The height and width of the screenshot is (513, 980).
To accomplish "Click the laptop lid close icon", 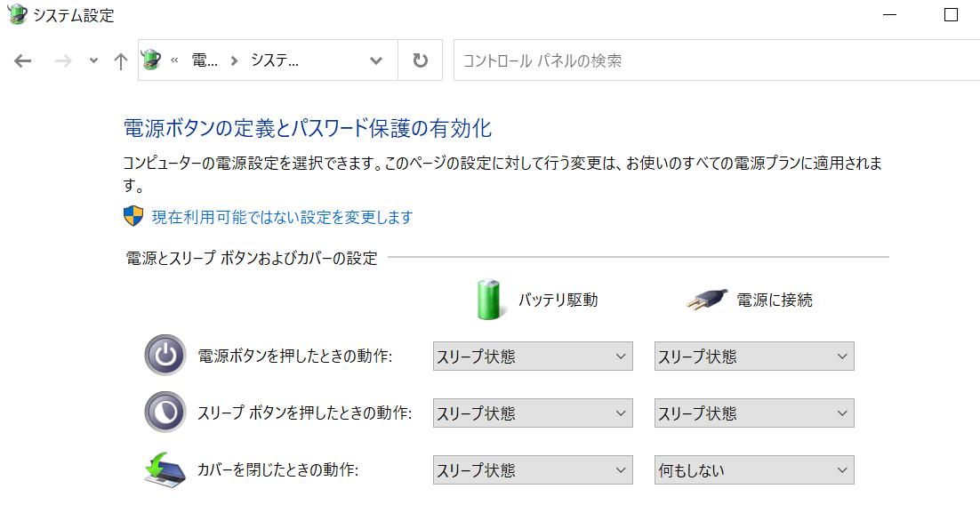I will (165, 470).
